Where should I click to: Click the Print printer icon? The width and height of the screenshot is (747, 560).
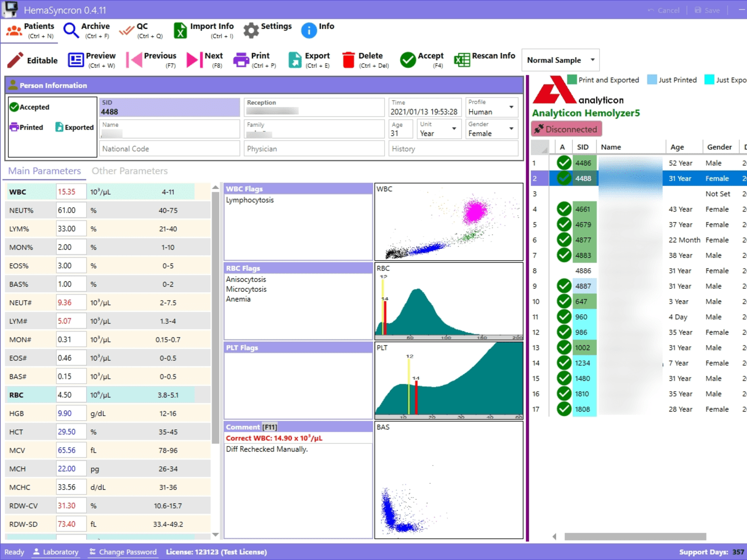[241, 60]
